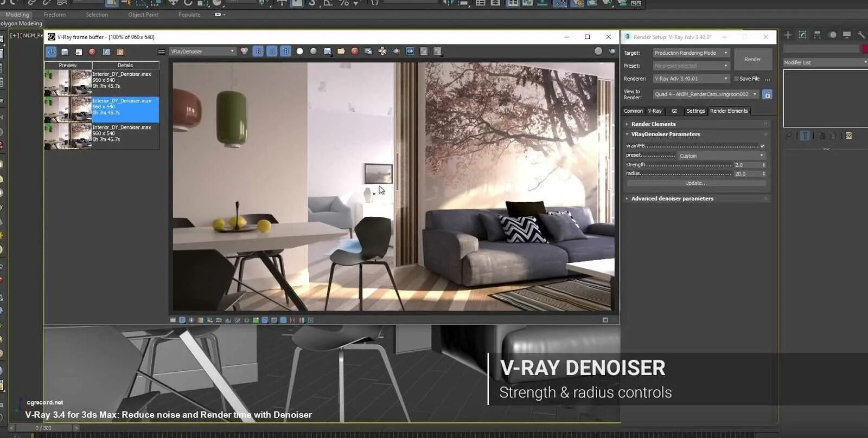Toggle the view lock icon in Render Setup
Screen dimensions: 868x438
767,94
